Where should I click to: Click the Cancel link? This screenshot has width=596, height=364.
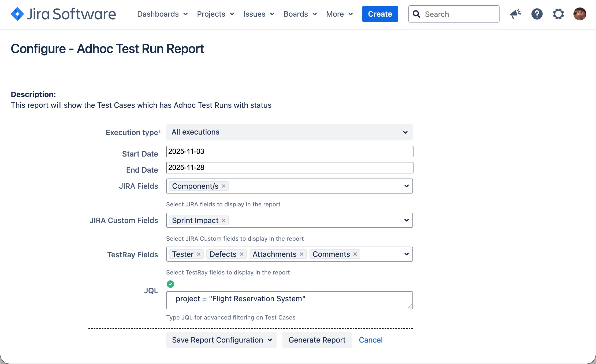coord(371,340)
